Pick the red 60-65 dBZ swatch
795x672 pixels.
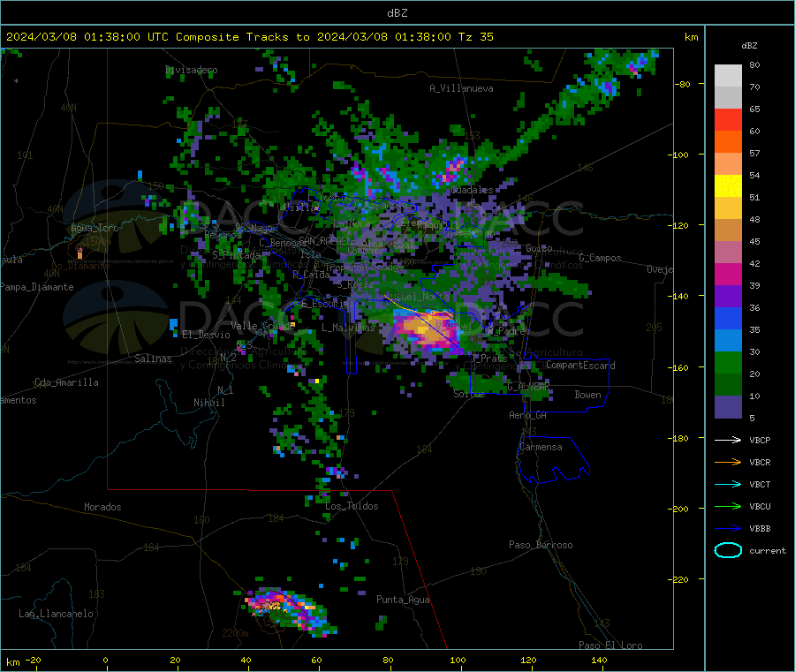pyautogui.click(x=728, y=120)
